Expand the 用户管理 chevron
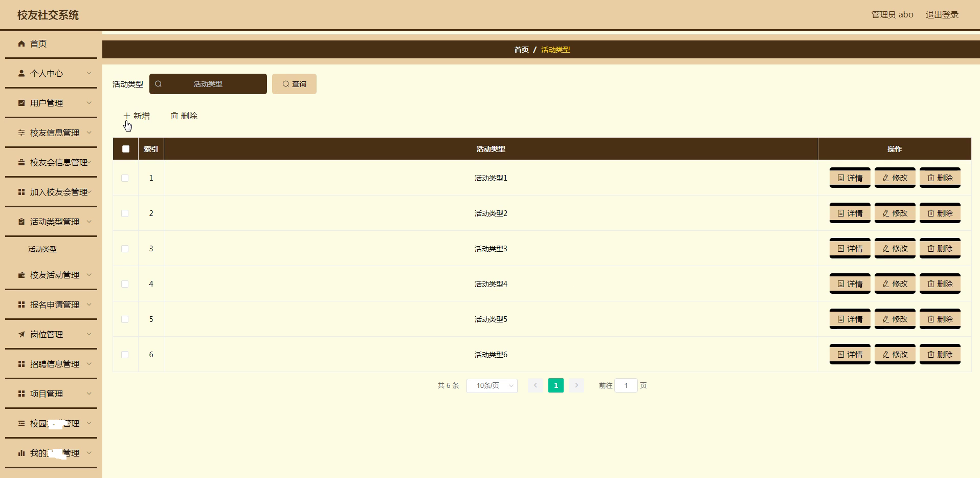 tap(89, 103)
